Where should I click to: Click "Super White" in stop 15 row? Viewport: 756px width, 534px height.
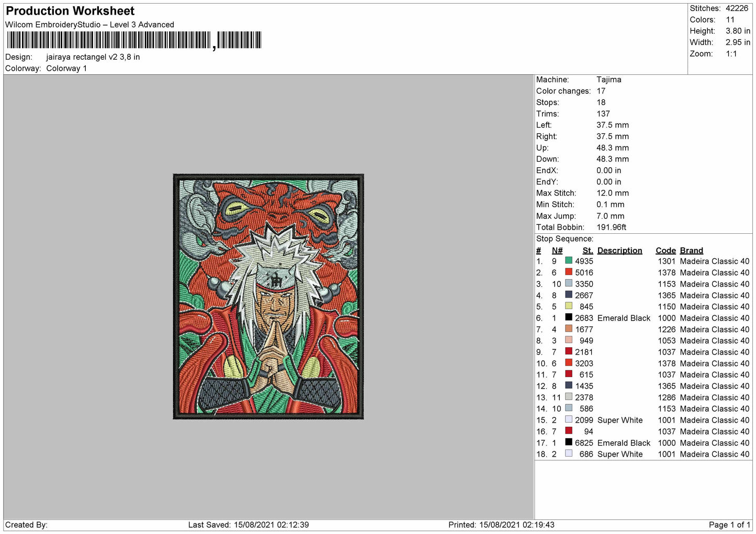pyautogui.click(x=620, y=420)
